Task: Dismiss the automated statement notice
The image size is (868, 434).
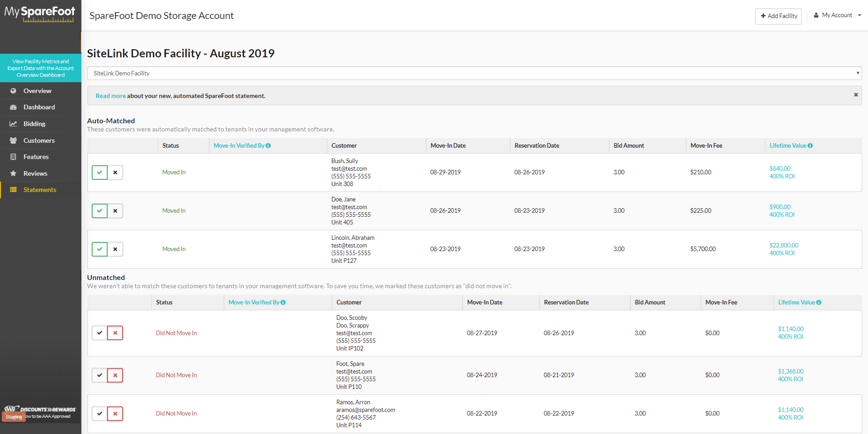Action: click(x=855, y=95)
